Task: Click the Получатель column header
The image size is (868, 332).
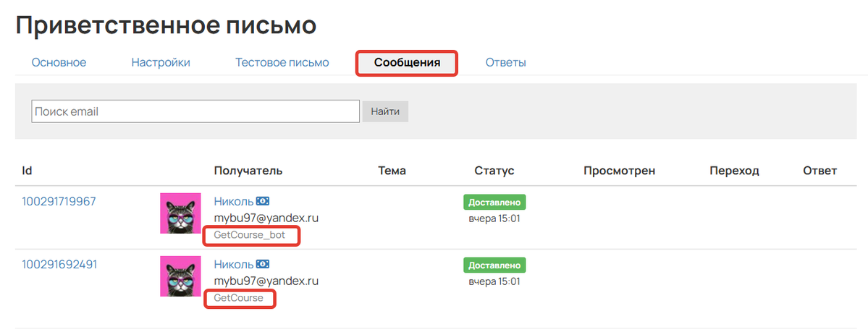Action: click(248, 171)
